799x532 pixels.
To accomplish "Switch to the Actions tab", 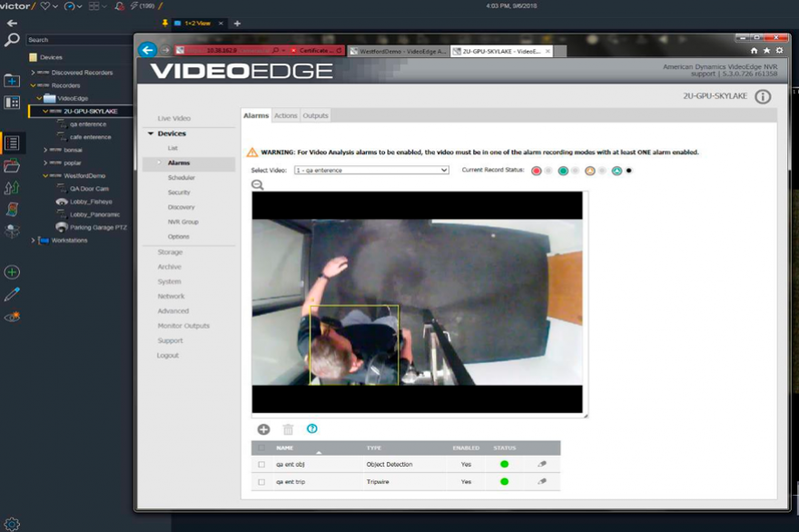I will coord(286,115).
